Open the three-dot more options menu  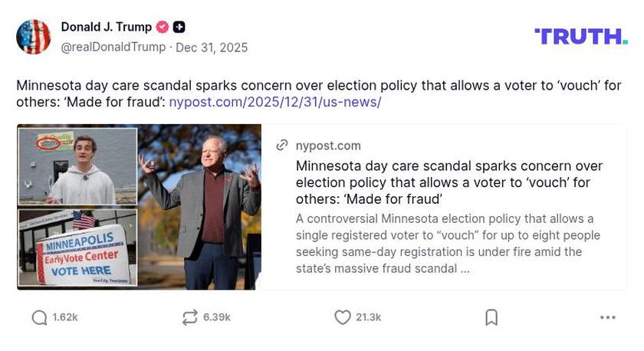pos(608,317)
